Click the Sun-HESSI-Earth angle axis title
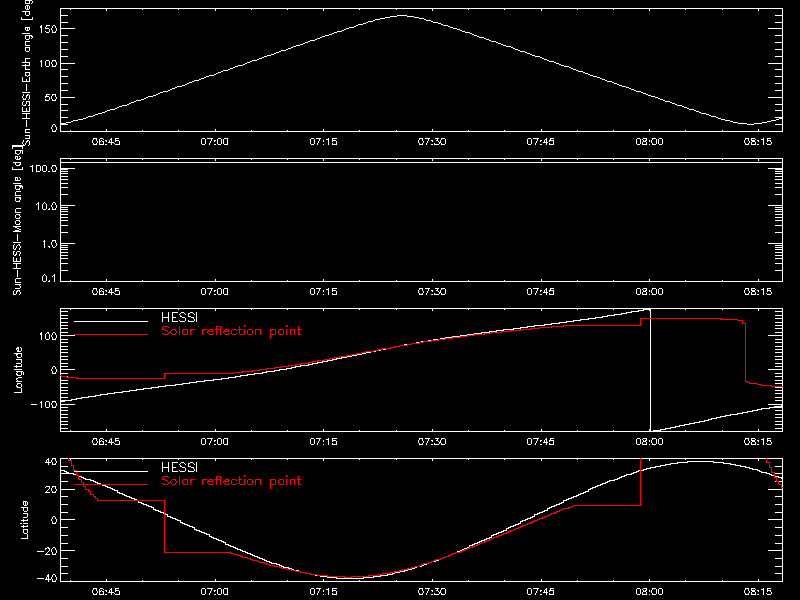 pyautogui.click(x=27, y=71)
